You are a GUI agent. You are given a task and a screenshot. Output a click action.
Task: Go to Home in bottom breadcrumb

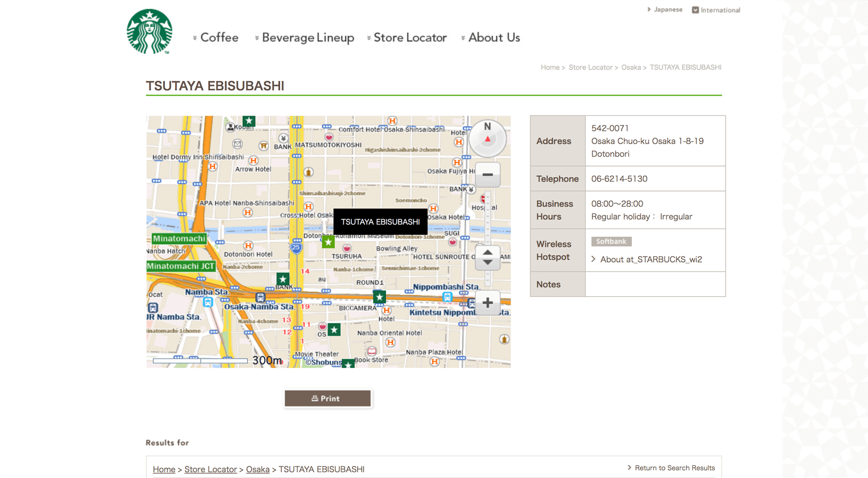(x=164, y=469)
